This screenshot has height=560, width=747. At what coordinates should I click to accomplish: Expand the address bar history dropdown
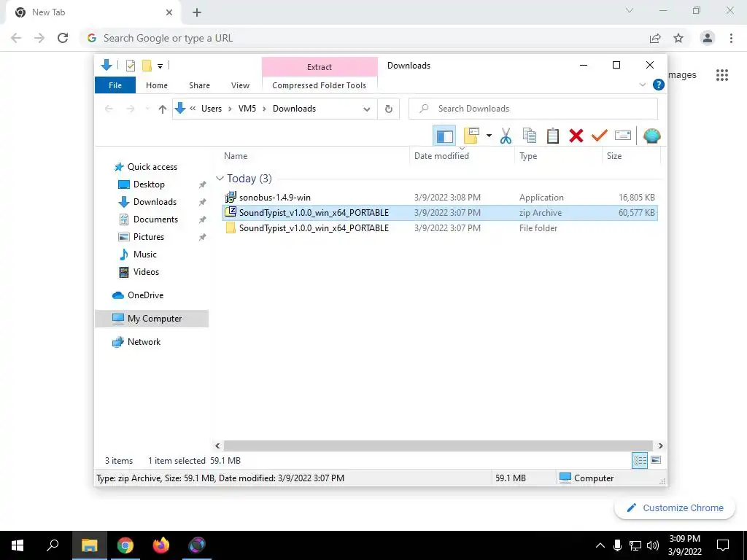point(367,109)
